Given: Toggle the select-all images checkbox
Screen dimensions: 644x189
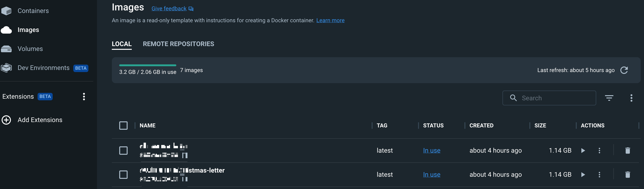Looking at the screenshot, I should [x=123, y=125].
